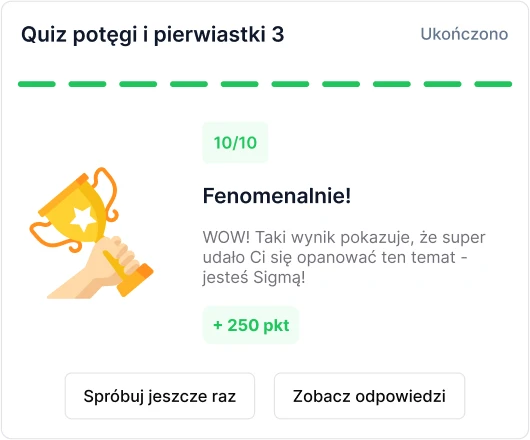Select the sixth green progress segment
Viewport: 530px width, 440px height.
pyautogui.click(x=290, y=84)
